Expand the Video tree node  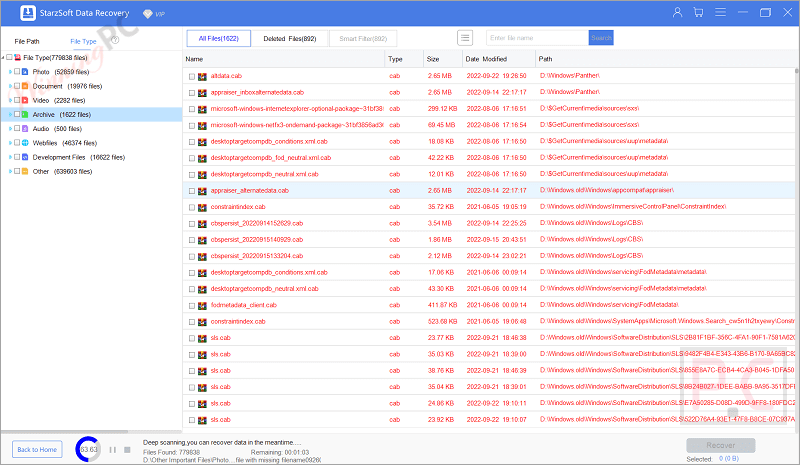10,101
